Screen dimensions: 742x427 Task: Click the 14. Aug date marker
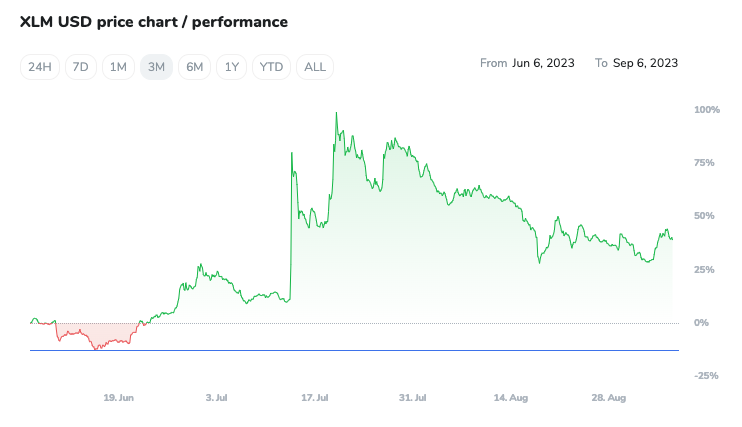pos(511,398)
